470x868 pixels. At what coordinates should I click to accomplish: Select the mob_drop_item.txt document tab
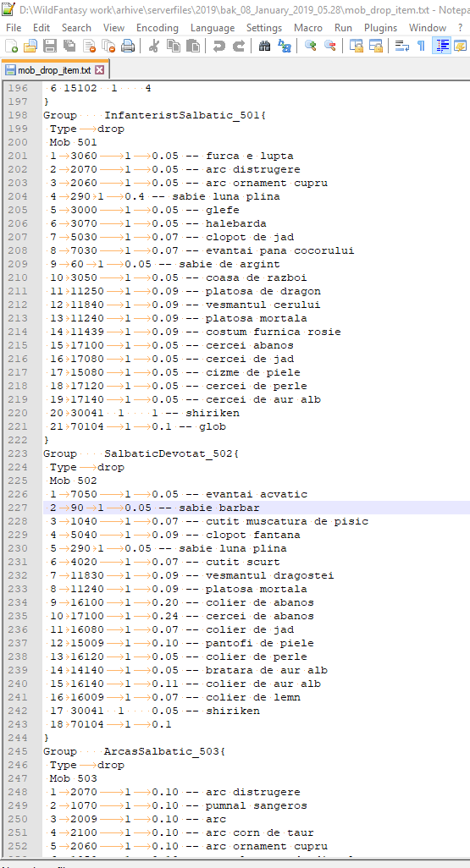tap(54, 69)
